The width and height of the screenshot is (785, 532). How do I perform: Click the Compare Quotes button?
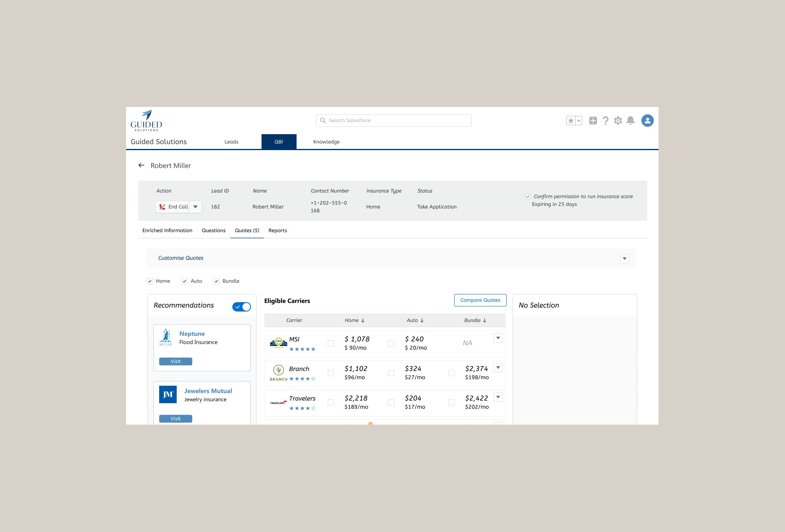point(480,300)
